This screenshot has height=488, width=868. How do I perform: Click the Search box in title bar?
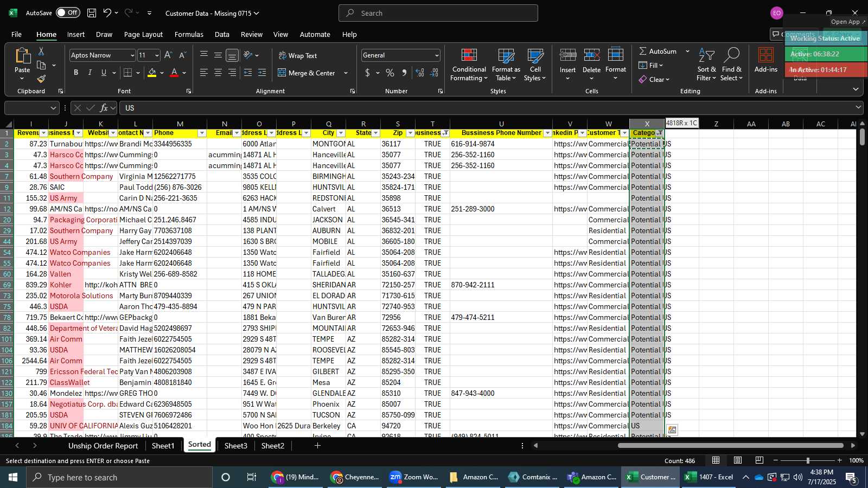(x=438, y=13)
